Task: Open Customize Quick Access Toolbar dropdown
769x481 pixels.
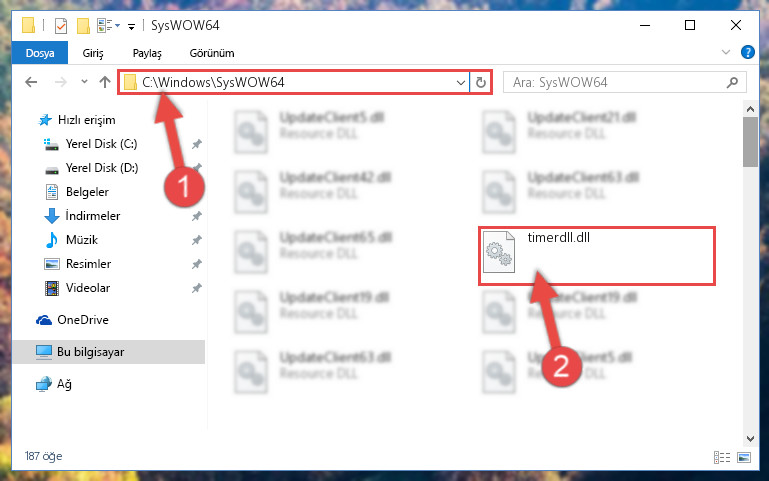Action: point(131,26)
